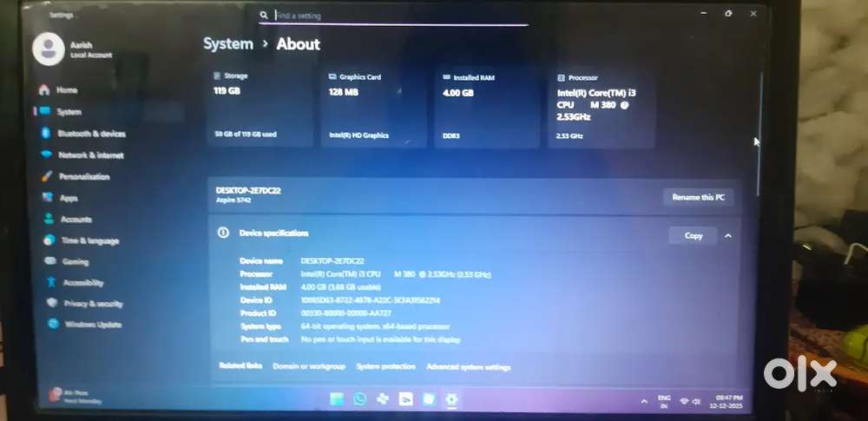Click the Accessibility figure icon
The height and width of the screenshot is (421, 868).
point(51,282)
